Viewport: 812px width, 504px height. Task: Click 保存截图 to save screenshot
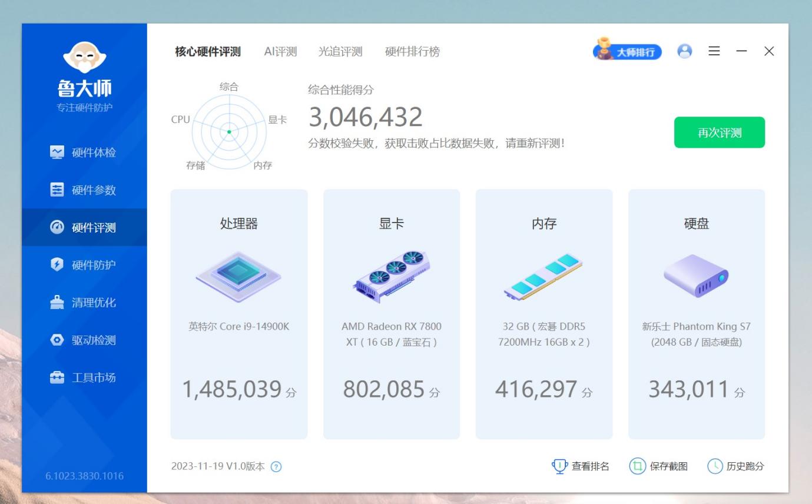point(658,466)
